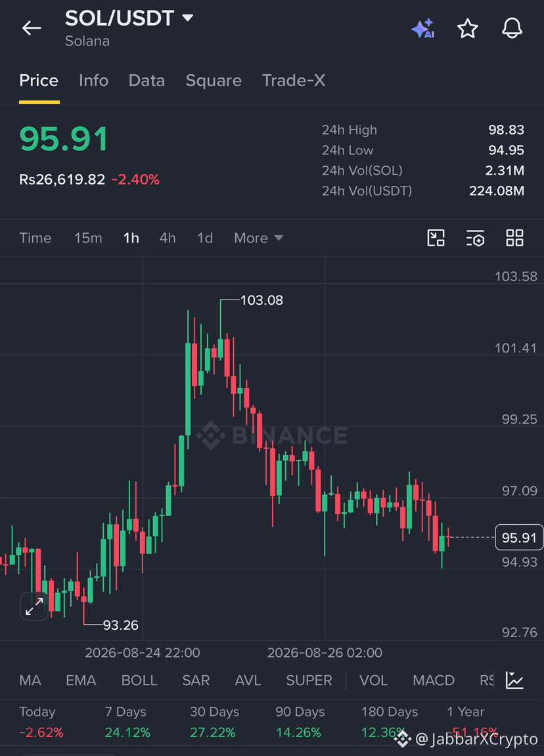Toggle the BOLL indicator
Viewport: 544px width, 756px height.
coord(139,680)
